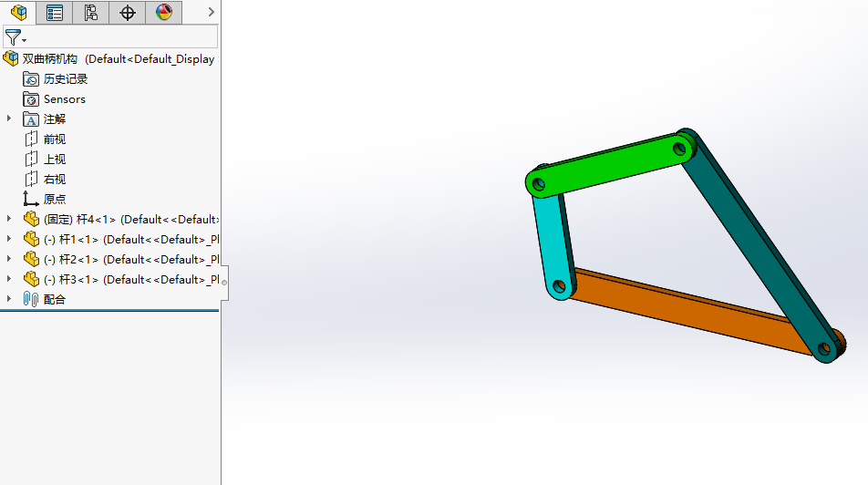Open the tree filter funnel dropdown
The height and width of the screenshot is (485, 868).
pos(15,37)
